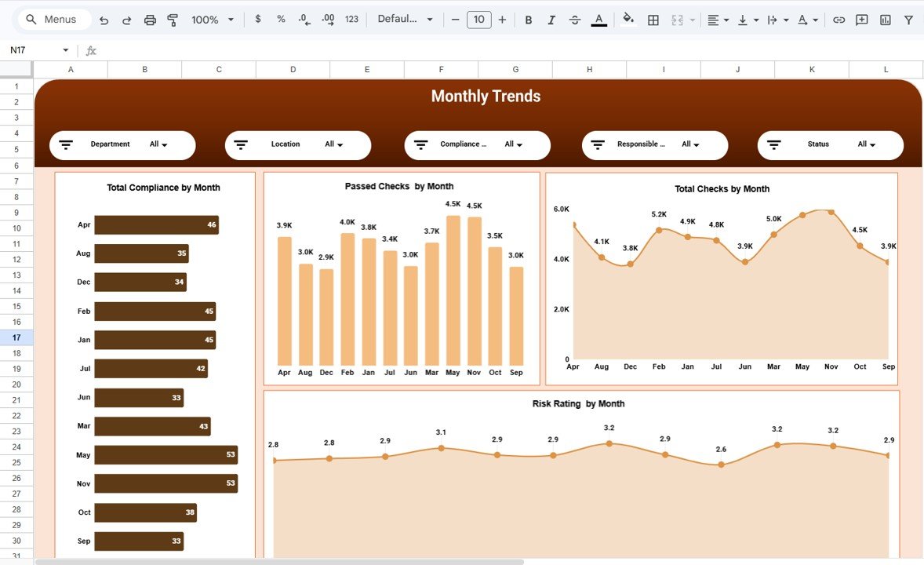Open the more number formats 123 menu

(x=351, y=19)
